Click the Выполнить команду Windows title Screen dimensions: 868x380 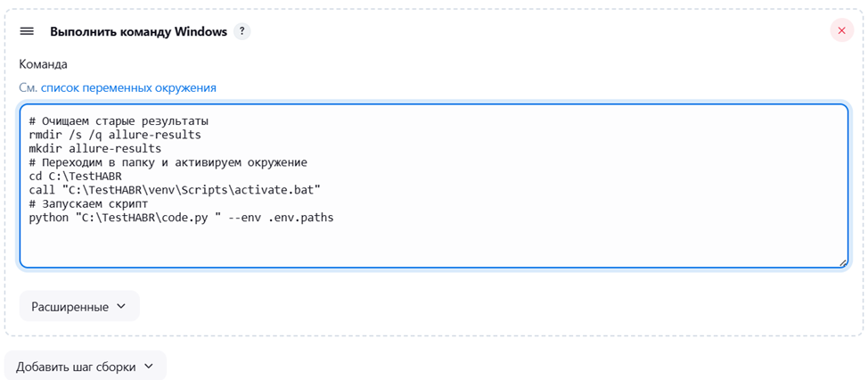(x=138, y=31)
